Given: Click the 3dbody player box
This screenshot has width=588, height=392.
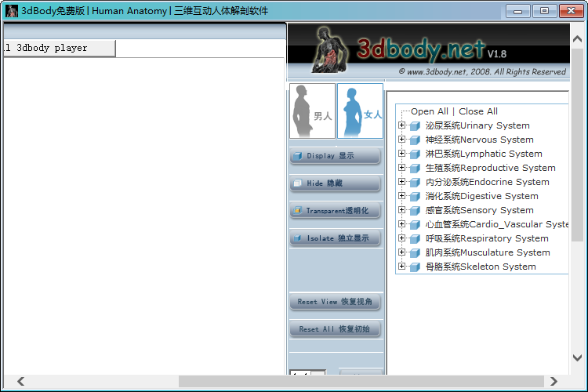Looking at the screenshot, I should 60,48.
